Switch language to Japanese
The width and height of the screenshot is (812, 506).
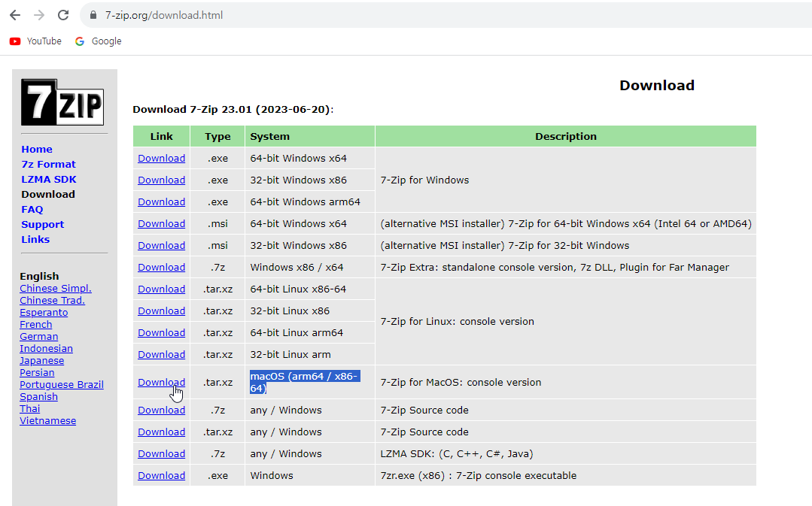[42, 361]
